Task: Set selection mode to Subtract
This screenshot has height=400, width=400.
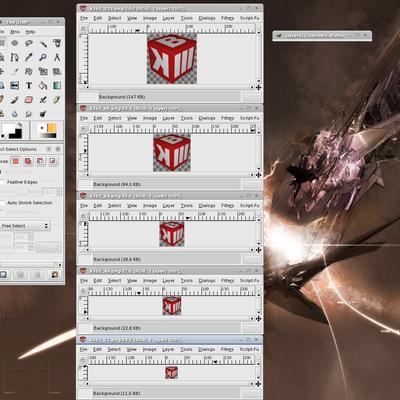Action: [x=40, y=162]
